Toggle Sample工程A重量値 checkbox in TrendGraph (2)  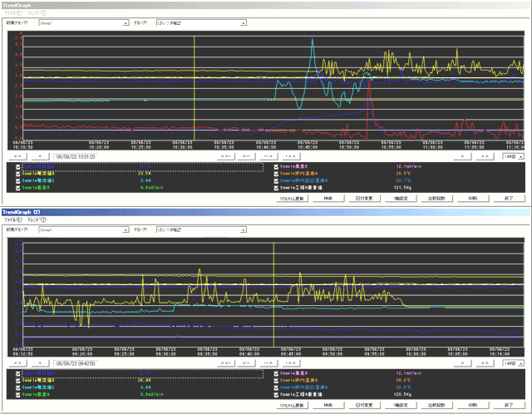[x=276, y=395]
